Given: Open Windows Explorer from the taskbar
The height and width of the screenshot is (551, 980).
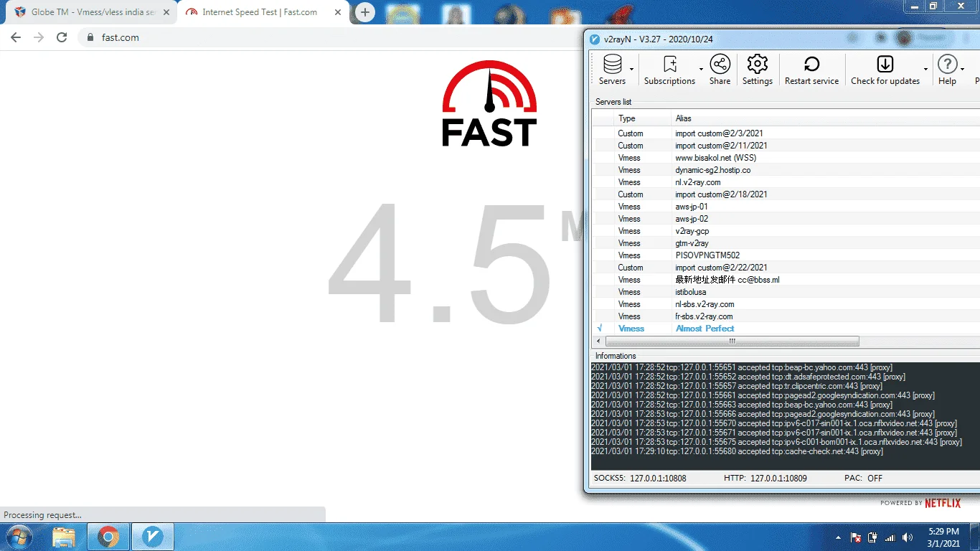Looking at the screenshot, I should pos(64,537).
